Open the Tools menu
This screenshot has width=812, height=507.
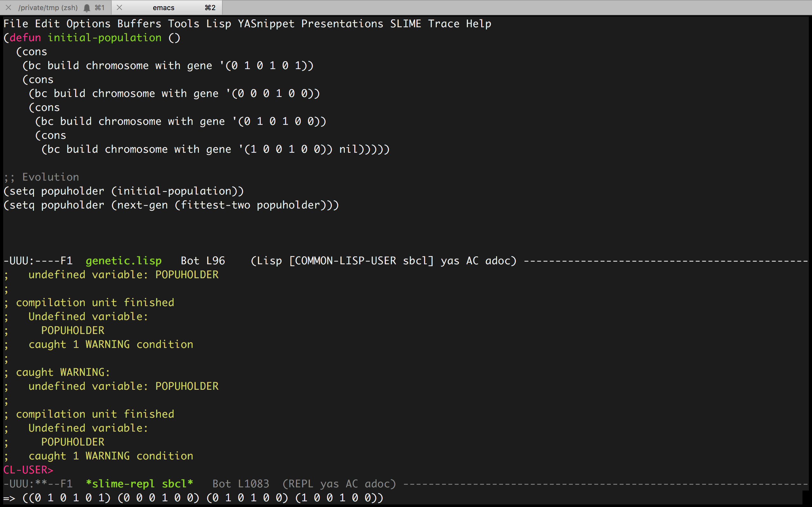(x=184, y=24)
